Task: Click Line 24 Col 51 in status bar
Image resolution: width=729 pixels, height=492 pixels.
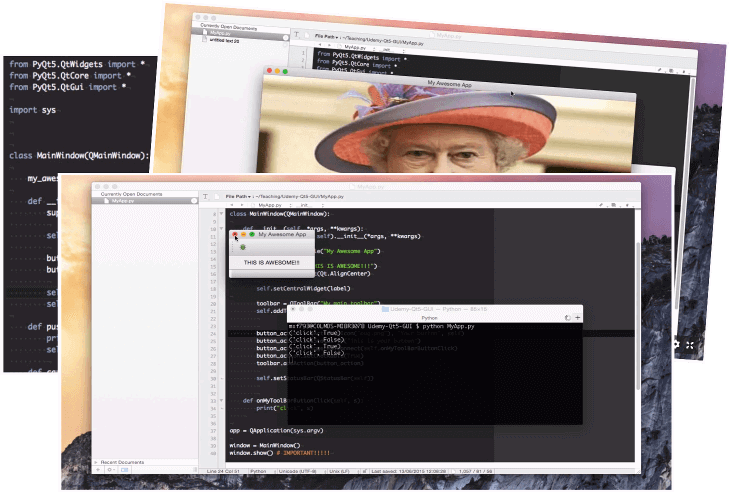Action: tap(223, 472)
